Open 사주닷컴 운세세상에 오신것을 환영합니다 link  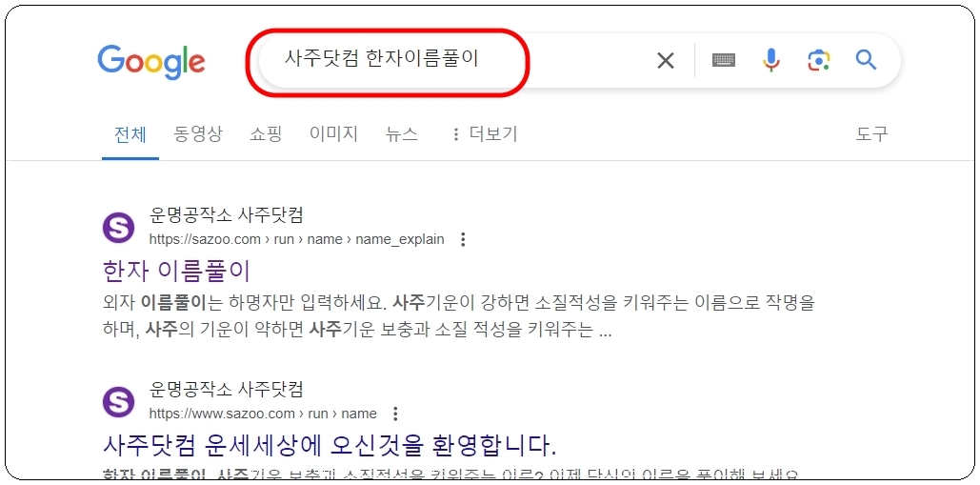(x=330, y=445)
